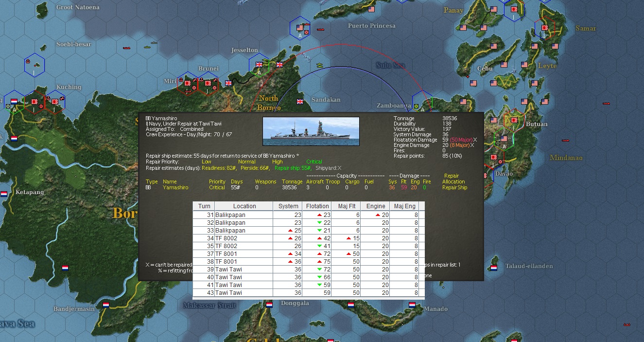Click the Maj Eng column header
644x342 pixels.
point(404,206)
